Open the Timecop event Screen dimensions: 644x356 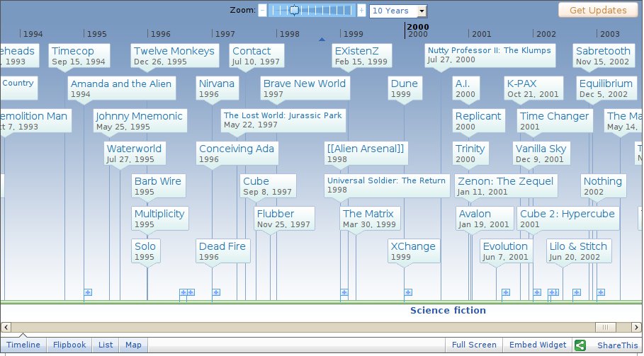(x=79, y=56)
